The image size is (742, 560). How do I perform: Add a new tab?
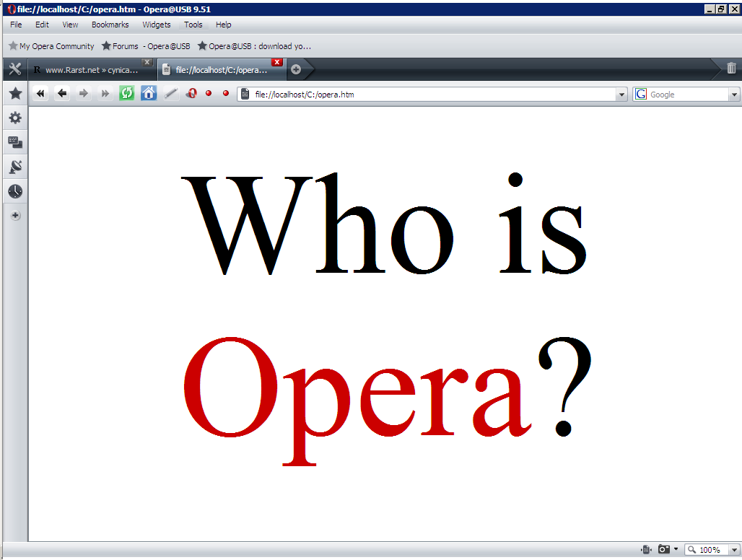[x=296, y=69]
